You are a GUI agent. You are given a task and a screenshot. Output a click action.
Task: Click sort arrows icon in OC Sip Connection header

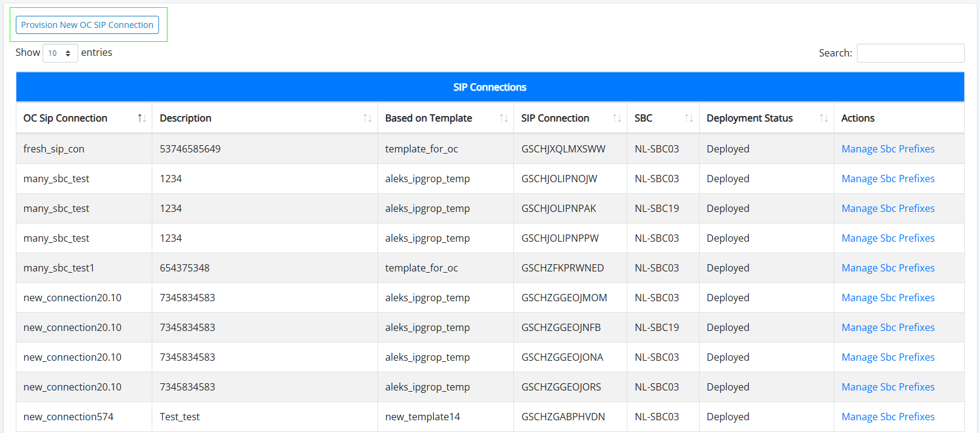coord(141,118)
